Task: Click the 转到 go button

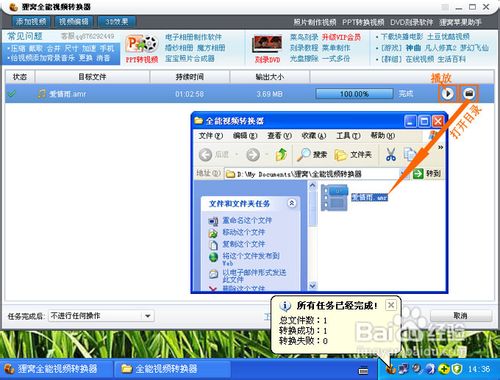Action: (x=427, y=174)
